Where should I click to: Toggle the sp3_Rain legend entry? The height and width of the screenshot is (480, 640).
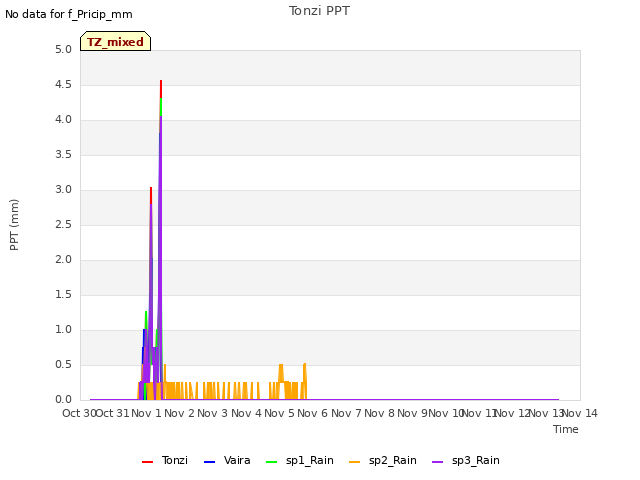[x=466, y=460]
